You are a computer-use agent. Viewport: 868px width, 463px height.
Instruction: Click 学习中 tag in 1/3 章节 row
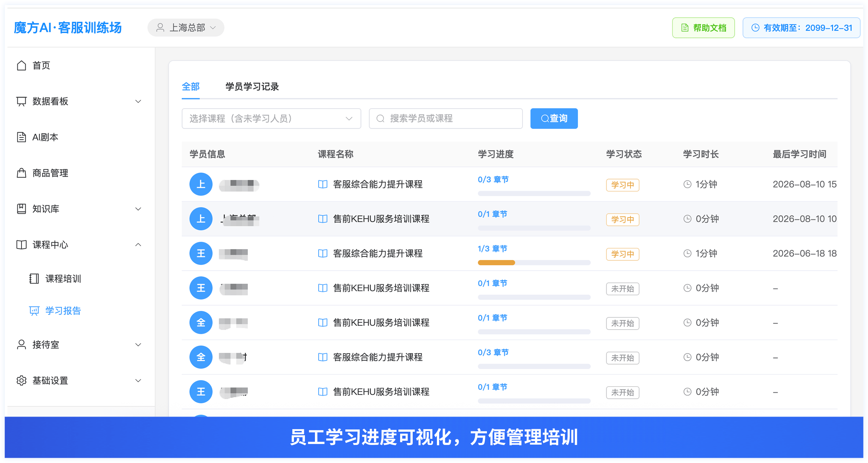[623, 254]
